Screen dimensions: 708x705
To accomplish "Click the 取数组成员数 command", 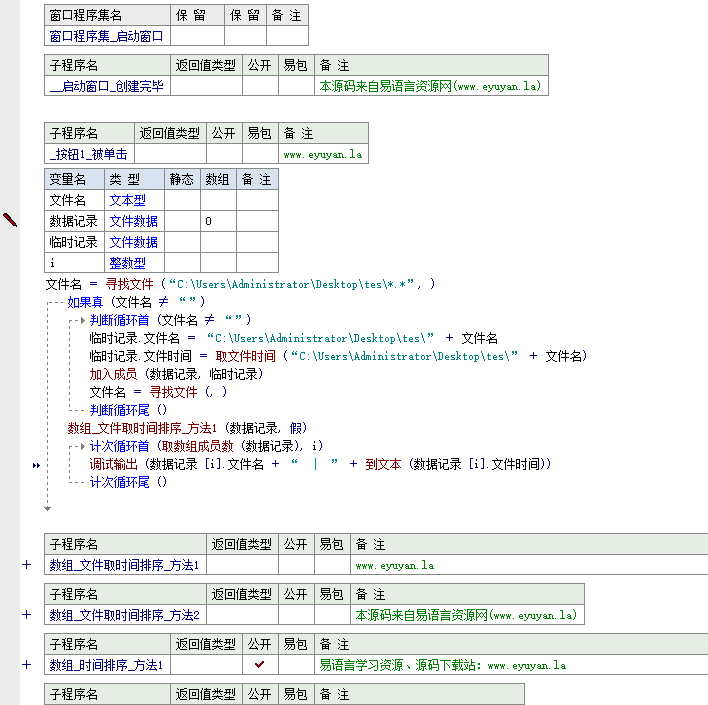I will tap(197, 446).
